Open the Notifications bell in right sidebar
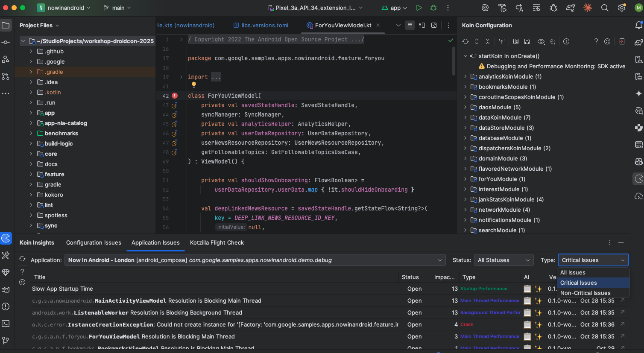This screenshot has height=353, width=644. tap(639, 26)
